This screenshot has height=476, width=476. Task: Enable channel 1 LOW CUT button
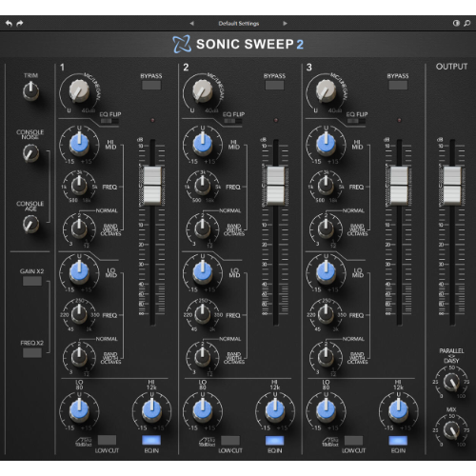(107, 440)
